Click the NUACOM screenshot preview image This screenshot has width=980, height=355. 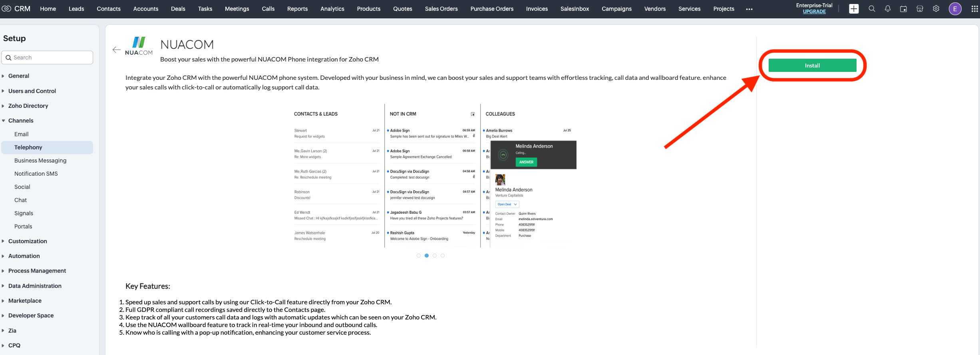coord(433,176)
